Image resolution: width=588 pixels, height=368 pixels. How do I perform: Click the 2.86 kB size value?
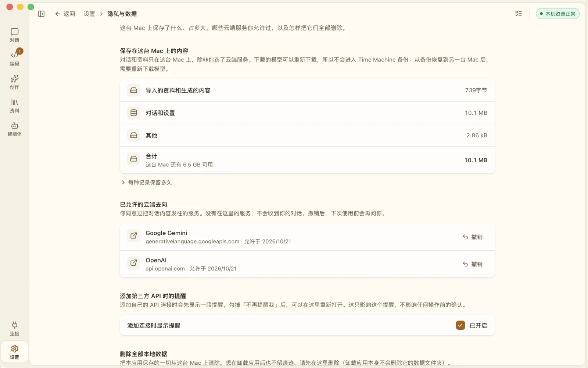click(x=477, y=135)
